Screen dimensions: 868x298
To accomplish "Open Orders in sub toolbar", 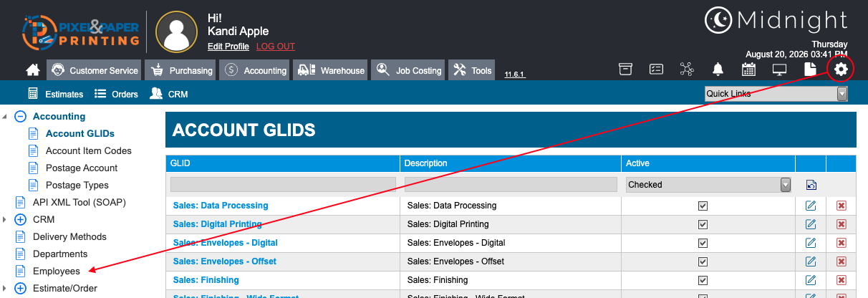I will point(116,94).
